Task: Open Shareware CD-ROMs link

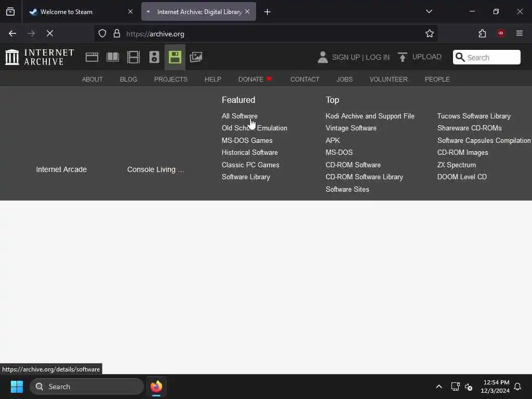Action: tap(469, 128)
